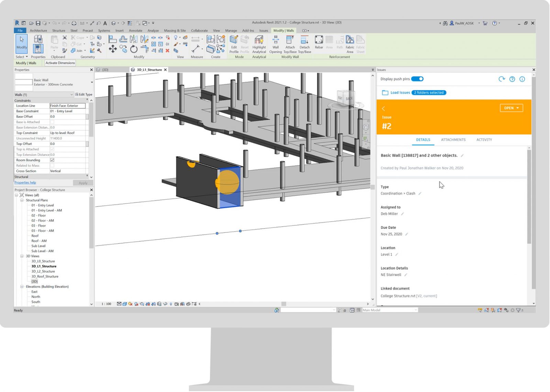Viewport: 550px width, 392px height.
Task: Select the Wall Opening tool
Action: click(275, 44)
